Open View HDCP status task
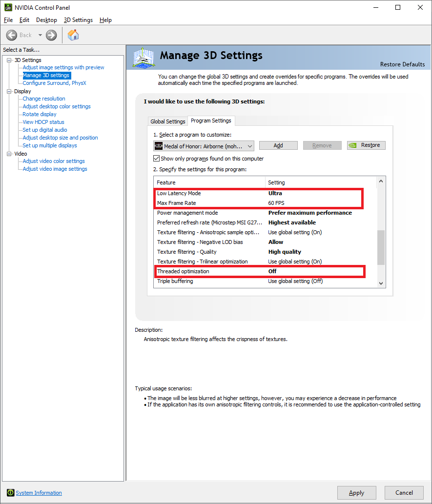This screenshot has height=504, width=432. point(43,122)
